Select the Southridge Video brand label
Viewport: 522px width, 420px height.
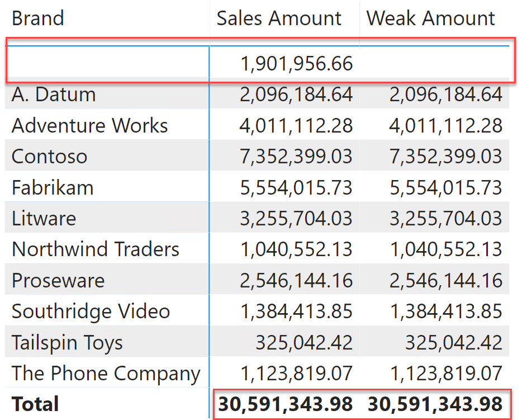(x=91, y=312)
